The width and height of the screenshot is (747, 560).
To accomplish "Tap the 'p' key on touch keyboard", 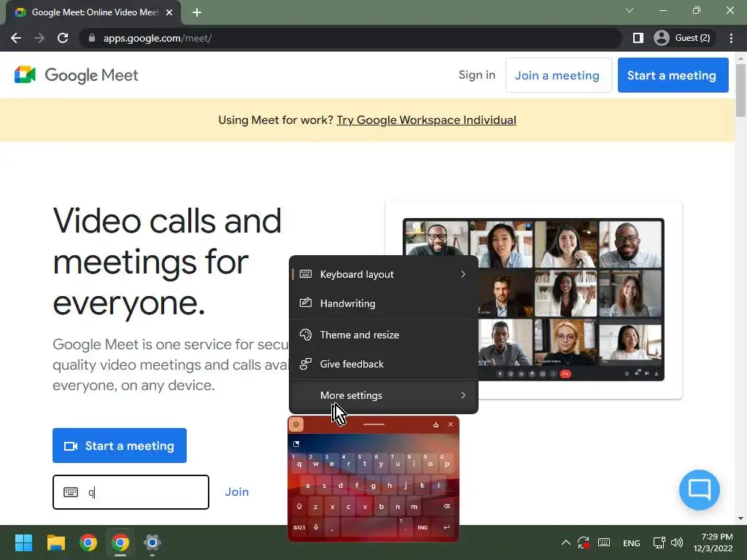I will (x=447, y=463).
